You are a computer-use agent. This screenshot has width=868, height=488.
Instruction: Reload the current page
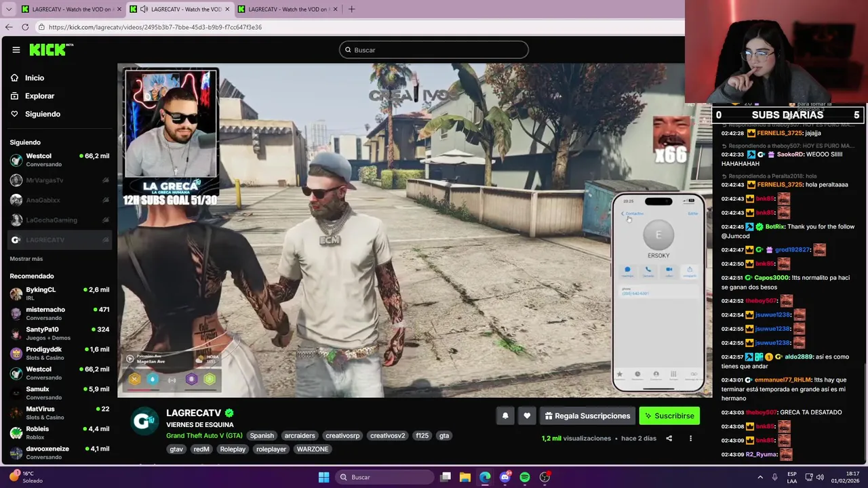pyautogui.click(x=25, y=27)
